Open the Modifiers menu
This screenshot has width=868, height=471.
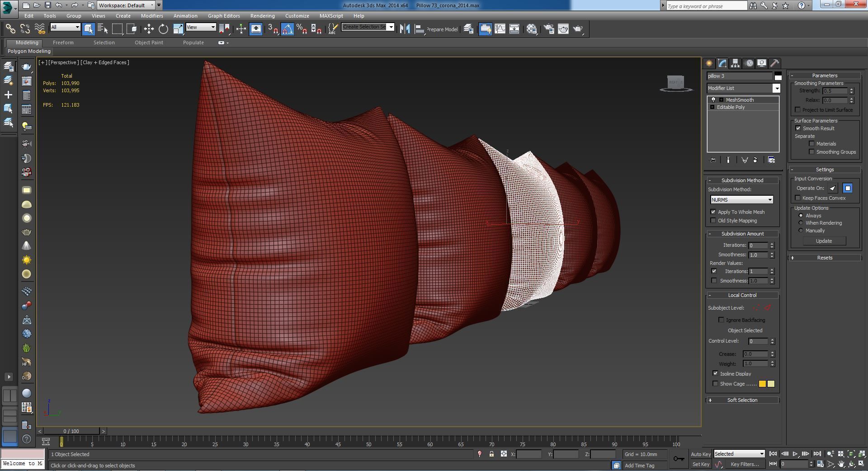pos(152,16)
